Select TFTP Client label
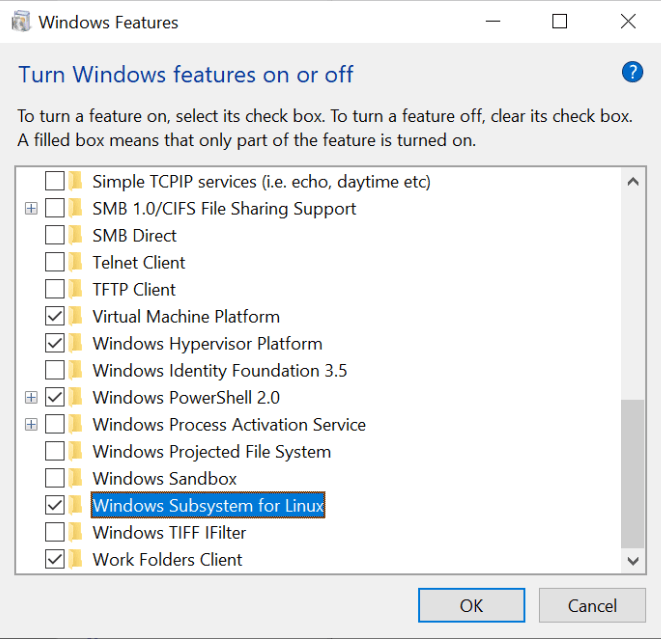 [x=134, y=290]
